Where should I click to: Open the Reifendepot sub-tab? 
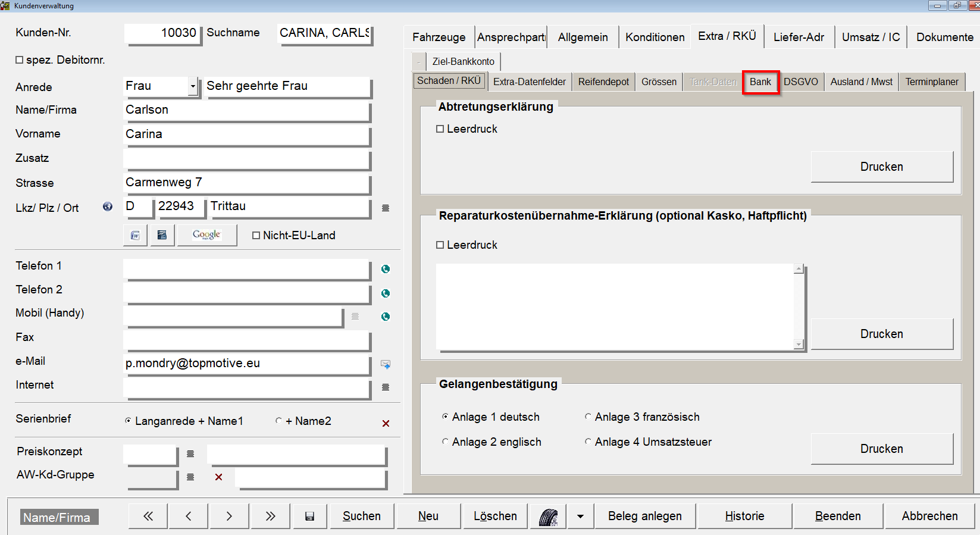coord(603,82)
